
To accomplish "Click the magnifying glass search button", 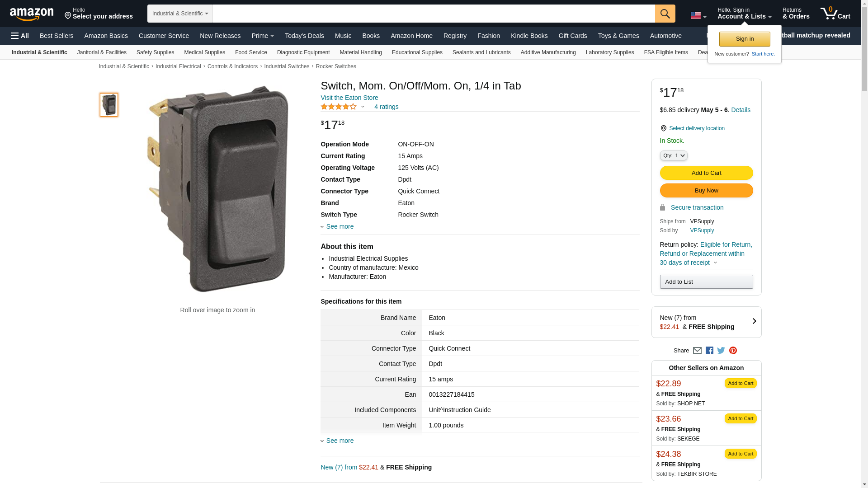I will pyautogui.click(x=665, y=14).
